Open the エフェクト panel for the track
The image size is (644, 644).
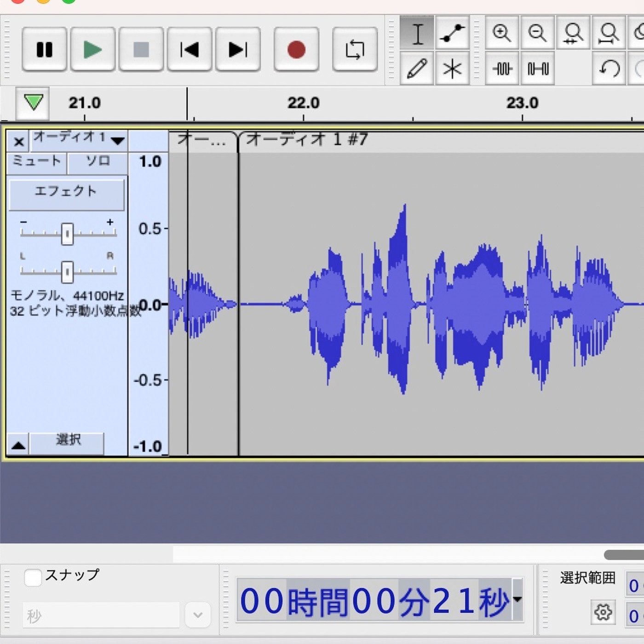click(x=66, y=192)
